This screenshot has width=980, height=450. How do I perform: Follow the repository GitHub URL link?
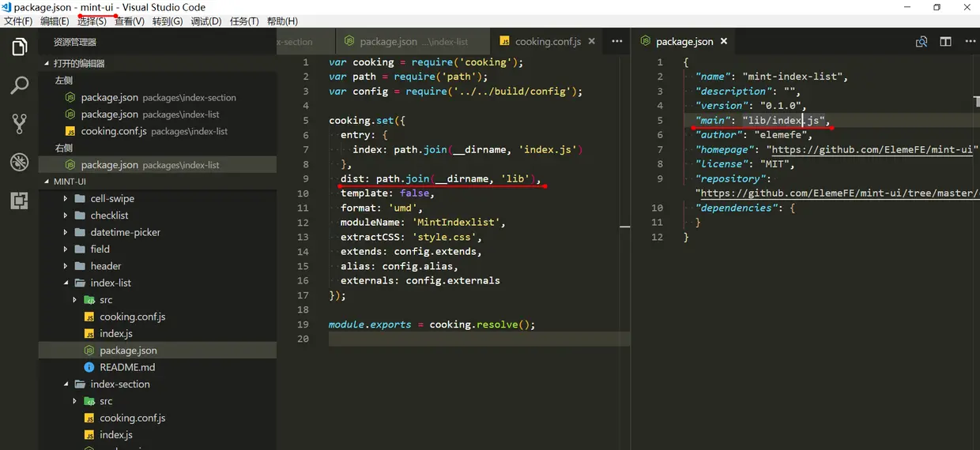click(840, 193)
